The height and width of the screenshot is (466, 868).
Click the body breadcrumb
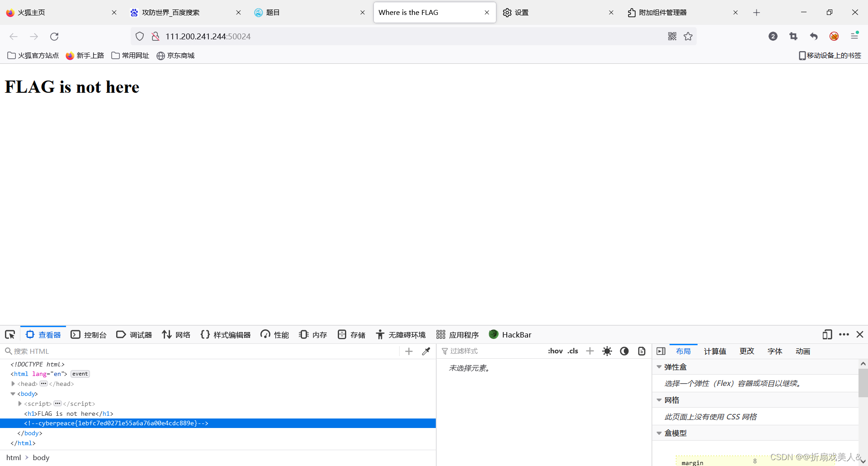click(x=41, y=458)
